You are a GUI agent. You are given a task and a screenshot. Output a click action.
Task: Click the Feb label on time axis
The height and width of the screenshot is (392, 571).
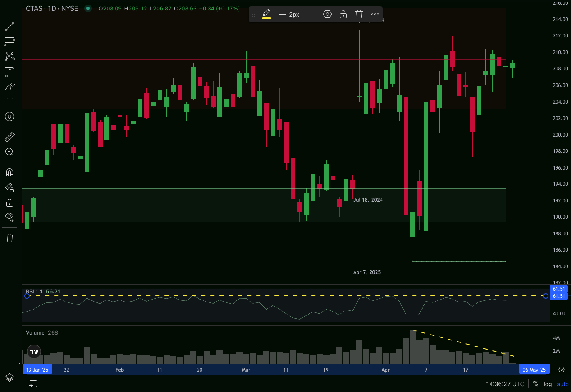point(120,370)
